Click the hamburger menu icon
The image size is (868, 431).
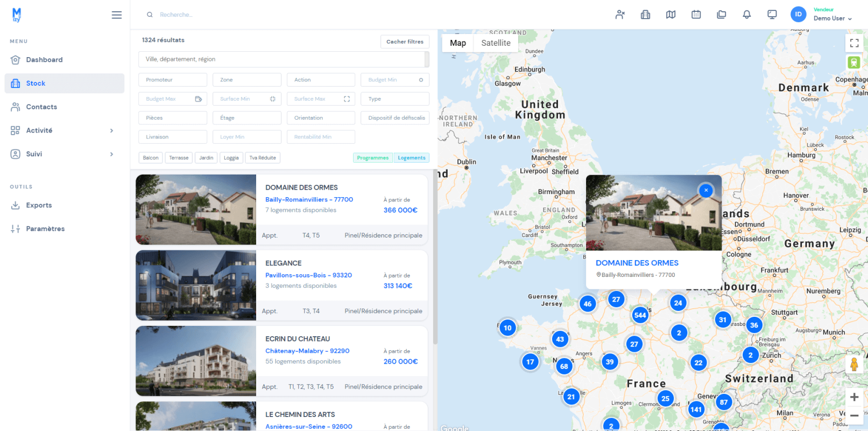click(x=116, y=15)
